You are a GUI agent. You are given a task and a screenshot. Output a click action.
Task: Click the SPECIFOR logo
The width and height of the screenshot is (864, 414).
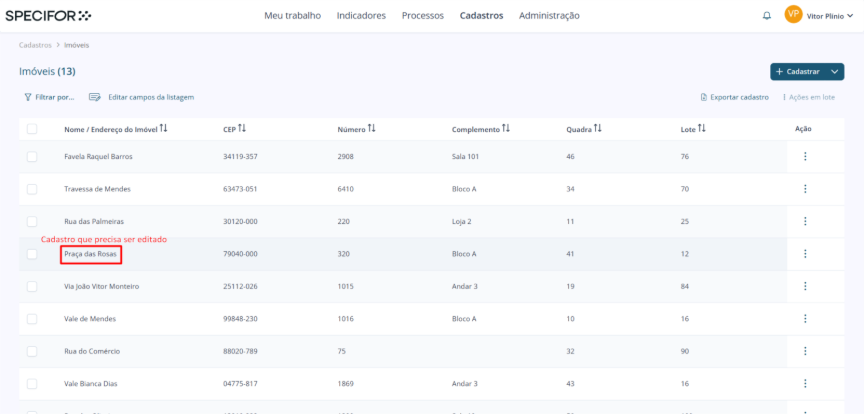pos(48,15)
